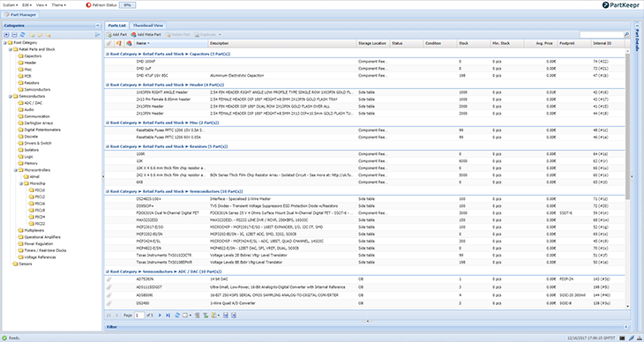Click the filter icon with green dot
Viewport: 644px width, 342px height.
[206, 316]
